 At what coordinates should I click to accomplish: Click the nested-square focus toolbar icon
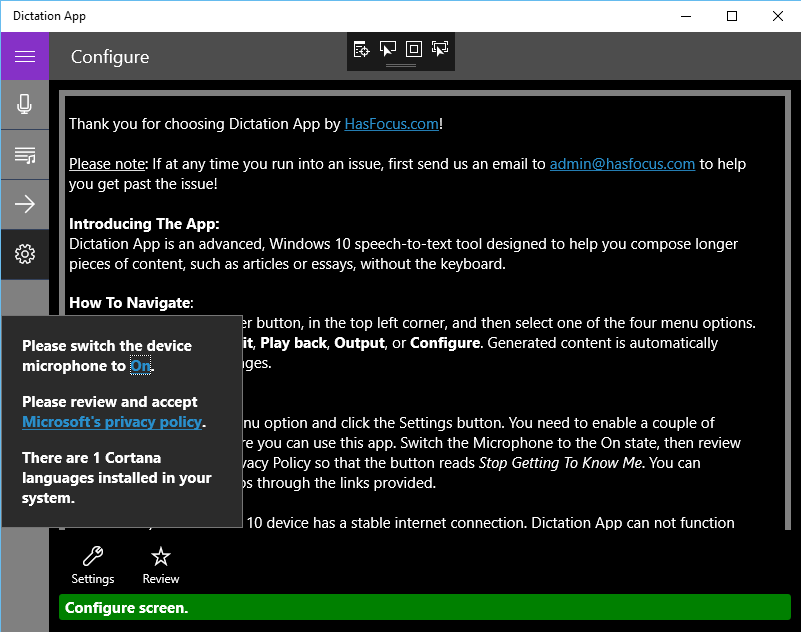pyautogui.click(x=413, y=48)
